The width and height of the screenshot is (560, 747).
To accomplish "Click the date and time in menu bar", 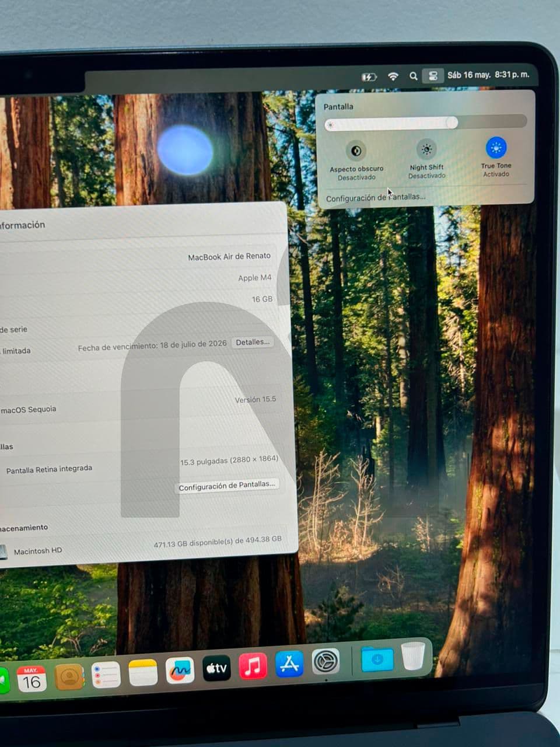I will [488, 75].
